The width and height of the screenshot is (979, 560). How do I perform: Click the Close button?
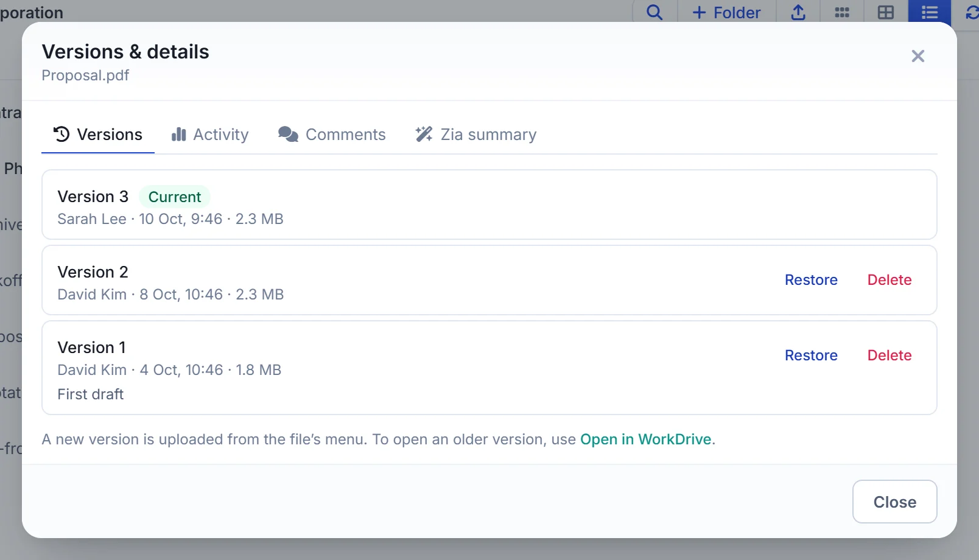click(895, 502)
